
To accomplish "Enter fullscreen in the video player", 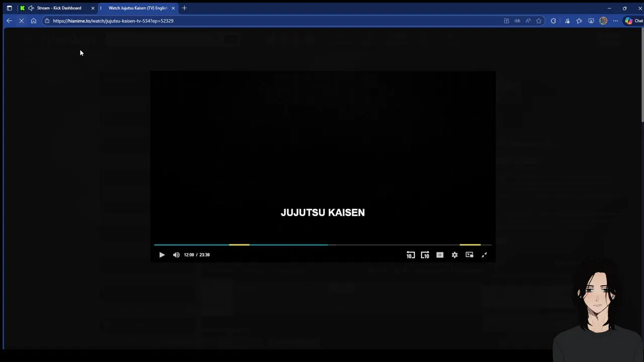I will pyautogui.click(x=484, y=255).
